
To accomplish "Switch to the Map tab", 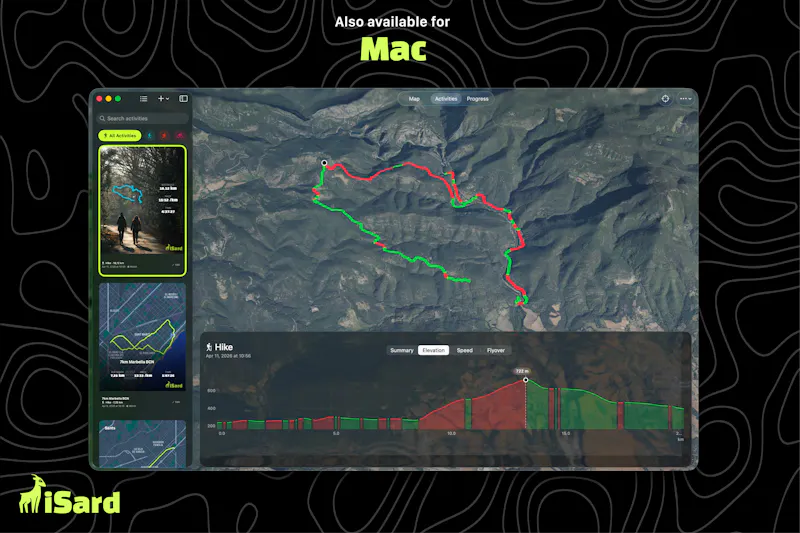I will [414, 99].
